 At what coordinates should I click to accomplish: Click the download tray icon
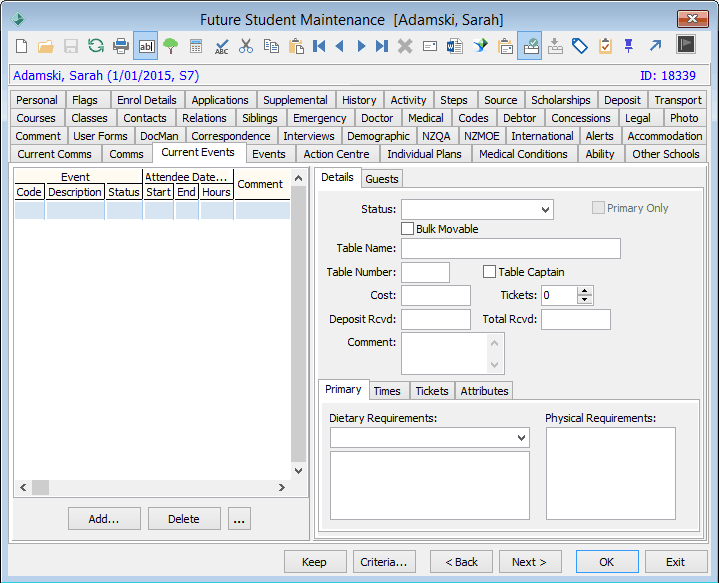click(555, 46)
